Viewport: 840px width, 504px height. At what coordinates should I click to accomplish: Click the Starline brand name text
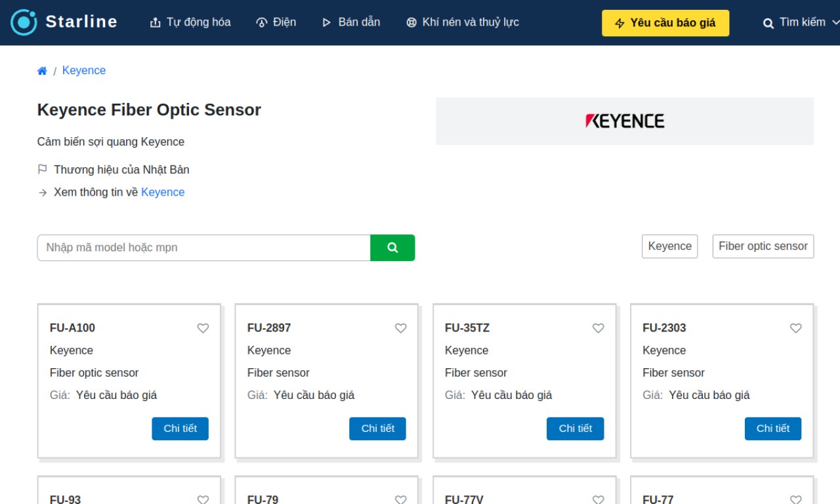click(x=81, y=22)
